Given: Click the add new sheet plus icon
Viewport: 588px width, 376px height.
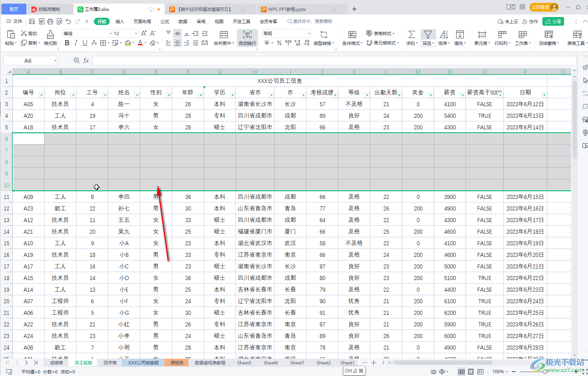Looking at the screenshot, I should [374, 363].
